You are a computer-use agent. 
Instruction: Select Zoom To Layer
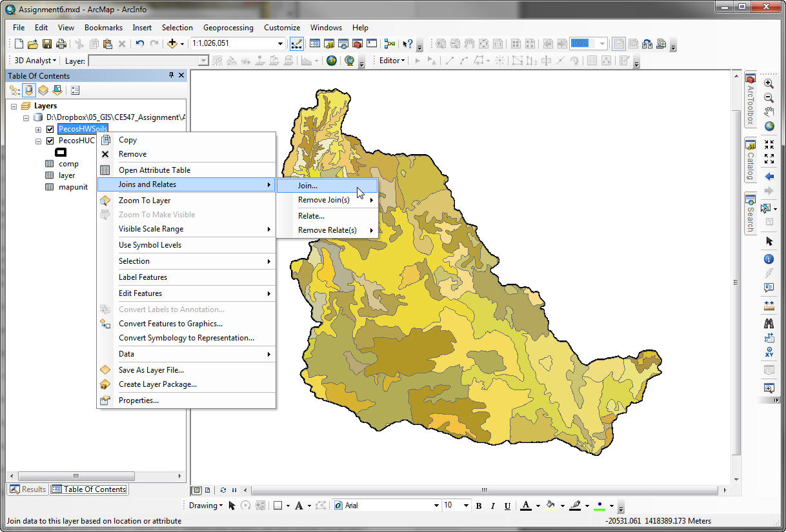click(x=186, y=201)
